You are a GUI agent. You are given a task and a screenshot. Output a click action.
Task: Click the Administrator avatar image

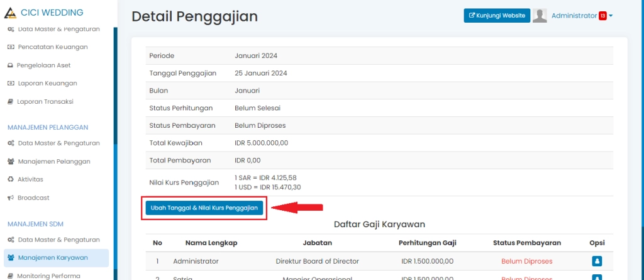[540, 16]
